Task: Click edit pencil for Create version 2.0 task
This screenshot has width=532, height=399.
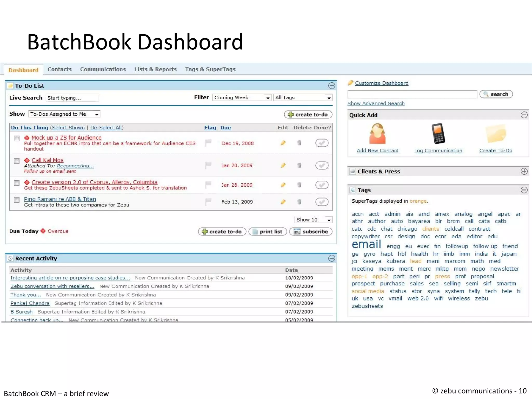Action: (283, 185)
